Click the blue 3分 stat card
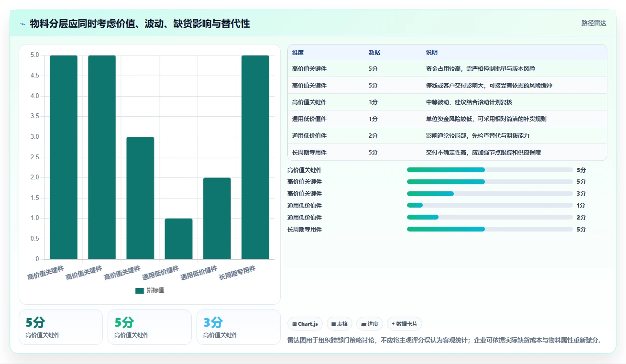This screenshot has width=626, height=364. coord(238,327)
